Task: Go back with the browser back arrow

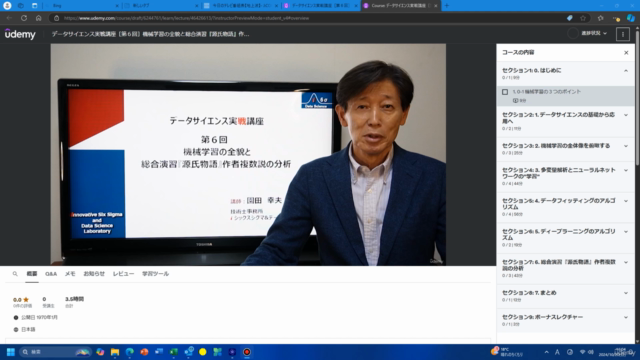Action: pos(9,18)
